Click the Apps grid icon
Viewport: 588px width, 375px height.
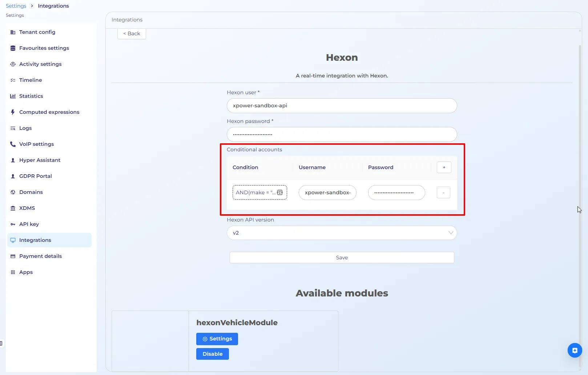pos(13,272)
